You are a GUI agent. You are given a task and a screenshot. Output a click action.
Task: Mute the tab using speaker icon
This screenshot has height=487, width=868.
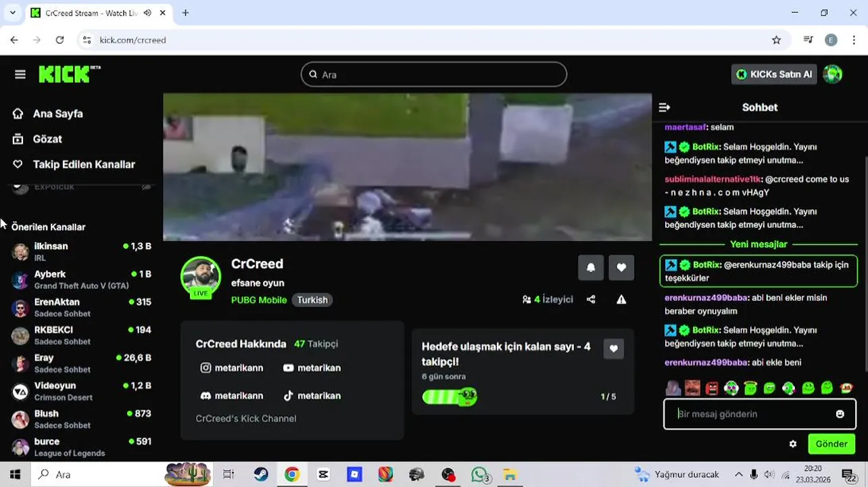point(147,13)
